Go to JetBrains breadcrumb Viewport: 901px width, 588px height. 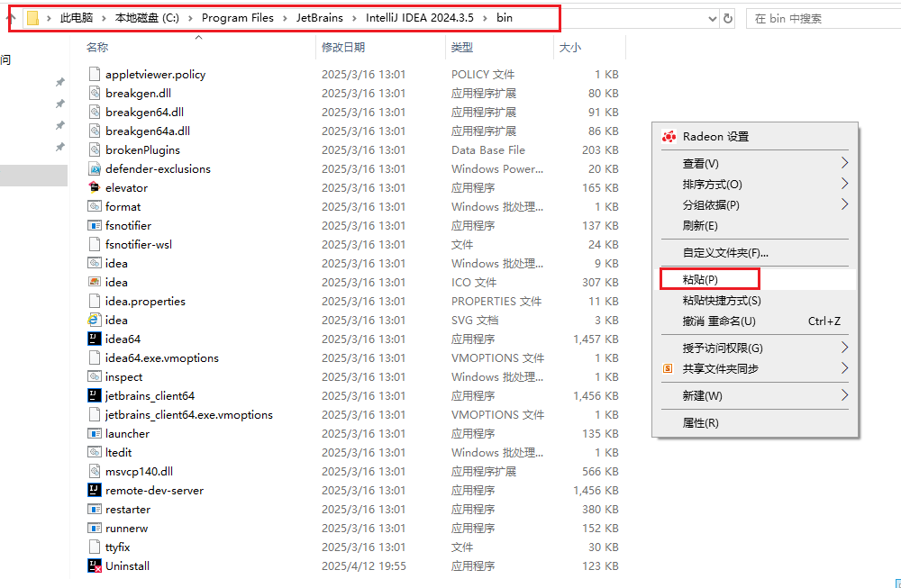[x=320, y=18]
